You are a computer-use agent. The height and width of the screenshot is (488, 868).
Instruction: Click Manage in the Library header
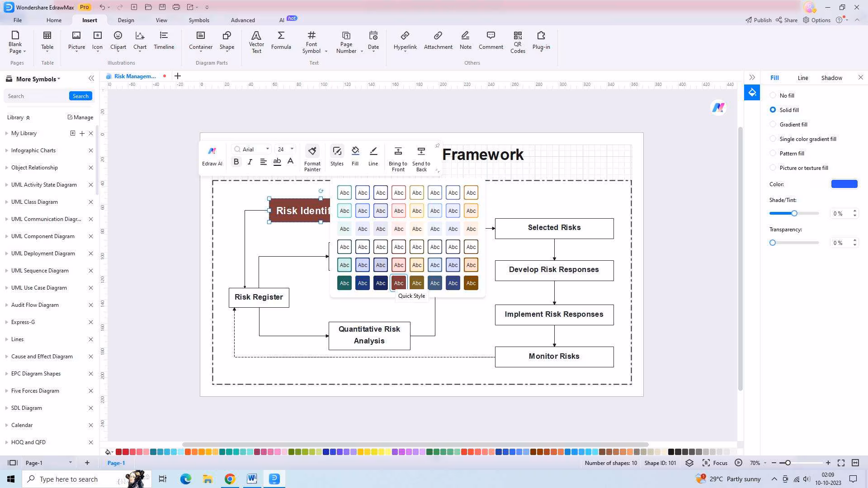[x=80, y=117]
